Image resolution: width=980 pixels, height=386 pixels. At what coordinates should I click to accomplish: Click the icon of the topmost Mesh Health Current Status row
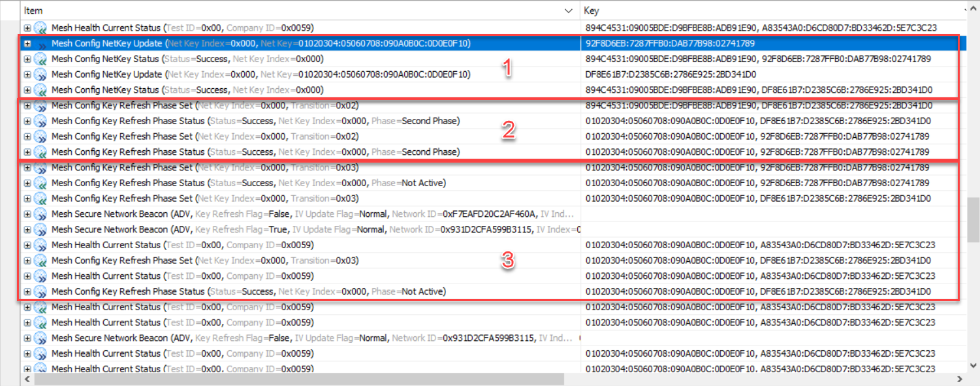click(41, 28)
